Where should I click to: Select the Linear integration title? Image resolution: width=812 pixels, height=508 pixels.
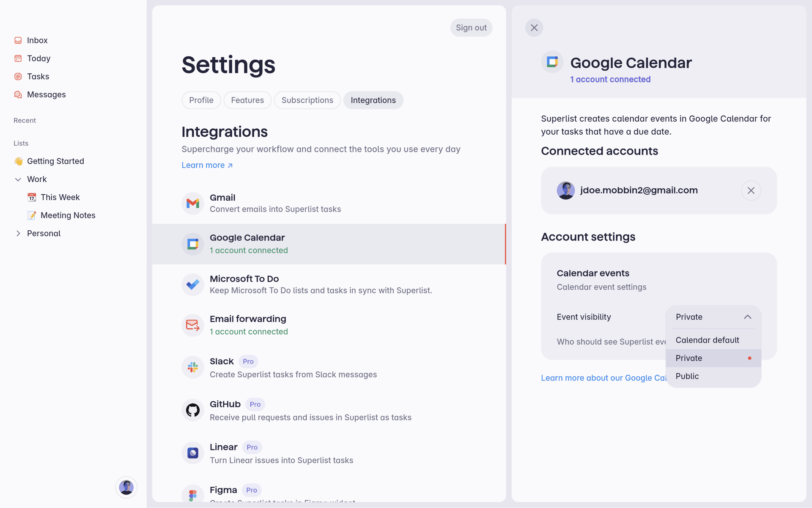pyautogui.click(x=224, y=447)
